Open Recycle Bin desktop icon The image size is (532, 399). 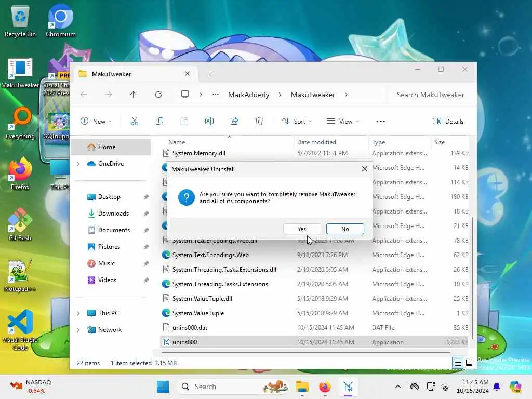pos(20,22)
